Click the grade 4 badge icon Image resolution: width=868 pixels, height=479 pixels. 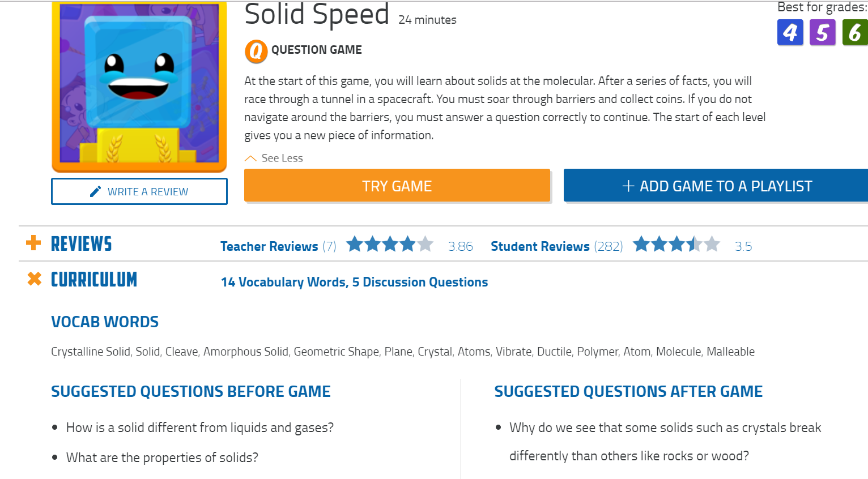(790, 32)
